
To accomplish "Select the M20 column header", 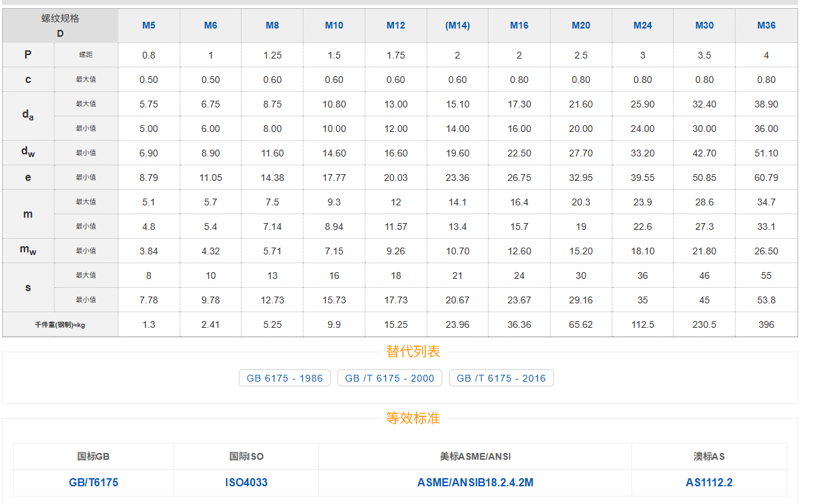I will [x=581, y=25].
